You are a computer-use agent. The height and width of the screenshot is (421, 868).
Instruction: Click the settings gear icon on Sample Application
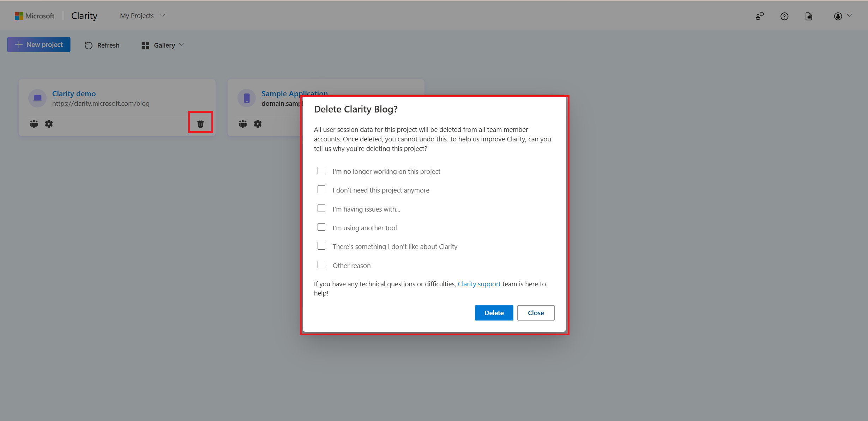[x=258, y=123]
